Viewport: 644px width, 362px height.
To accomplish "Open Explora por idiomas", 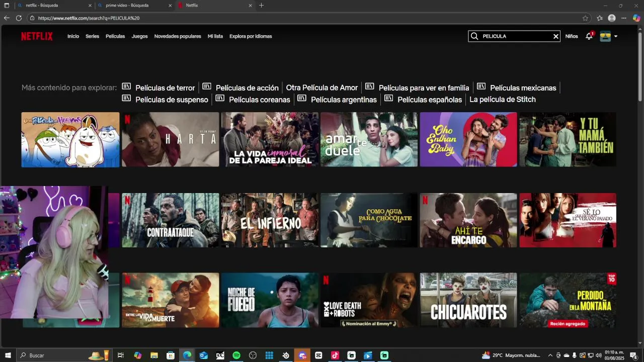I will point(251,36).
